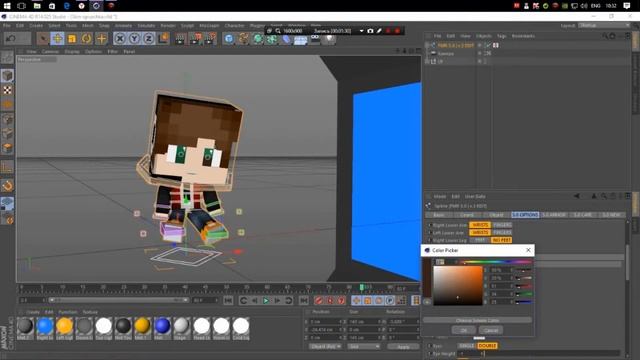Toggle Parameter keyframe recording
The width and height of the screenshot is (640, 360).
click(390, 300)
